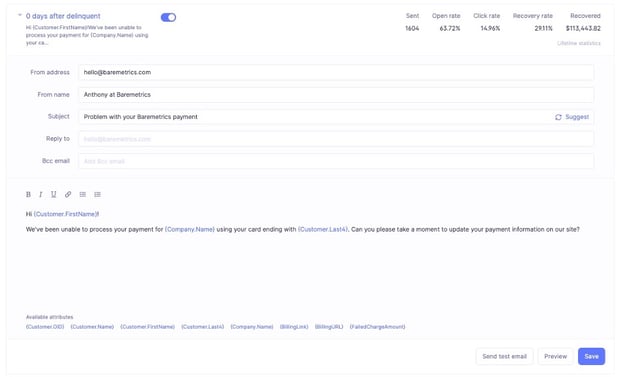
Task: Click the underline formatting icon
Action: [54, 194]
